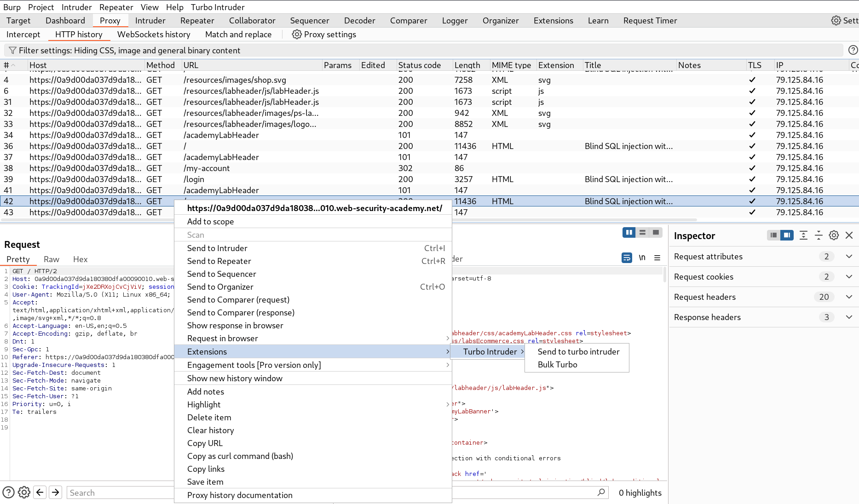The image size is (859, 504).
Task: Expand Request headers section
Action: coord(849,297)
